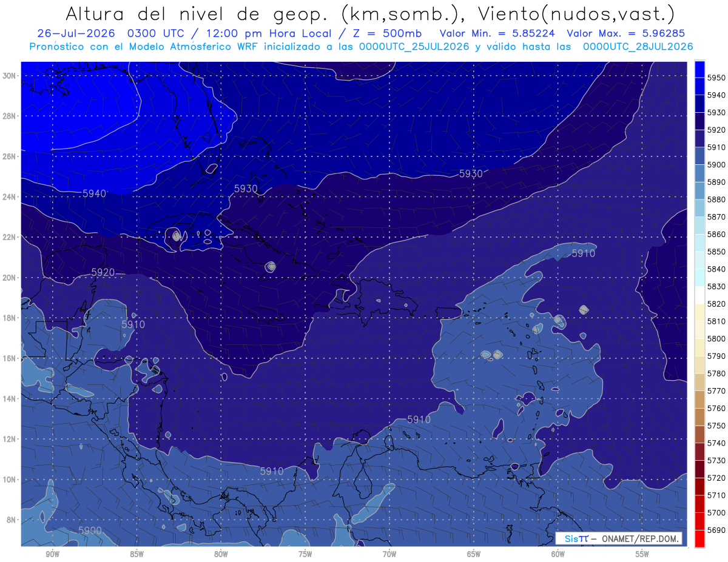Click the 5800 colorbar tick label
Screen dimensions: 728x562
(x=716, y=338)
